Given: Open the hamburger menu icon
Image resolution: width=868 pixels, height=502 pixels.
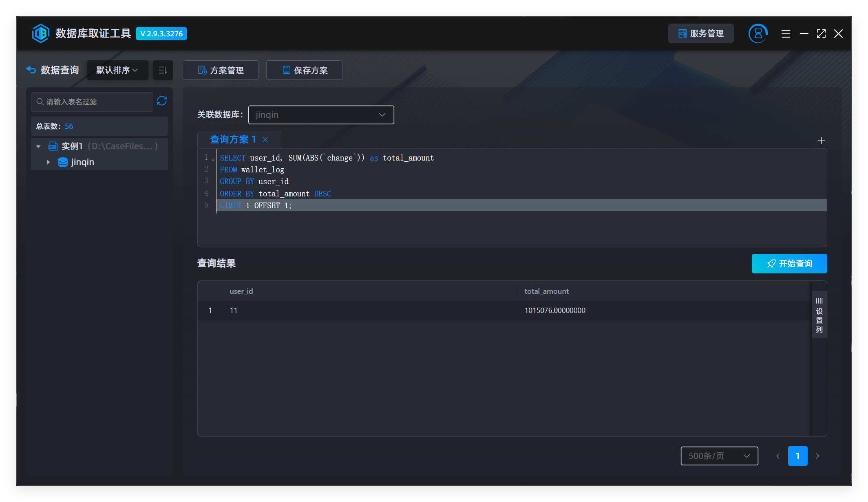Looking at the screenshot, I should (x=786, y=34).
